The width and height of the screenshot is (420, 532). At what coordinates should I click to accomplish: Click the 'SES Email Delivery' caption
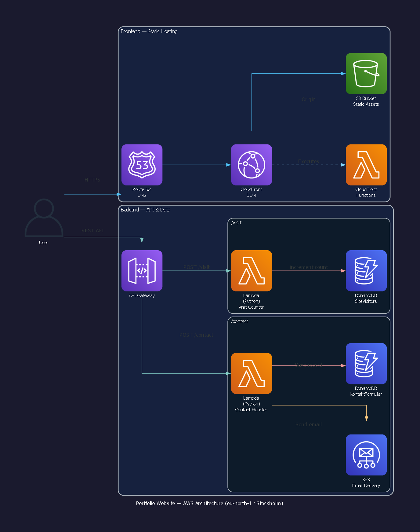pos(366,482)
